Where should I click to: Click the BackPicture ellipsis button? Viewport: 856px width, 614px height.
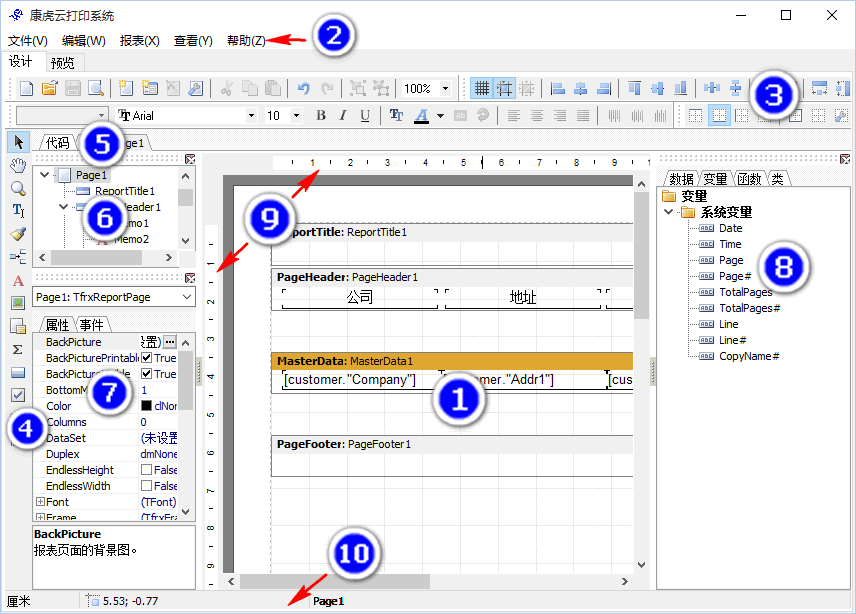click(x=170, y=342)
